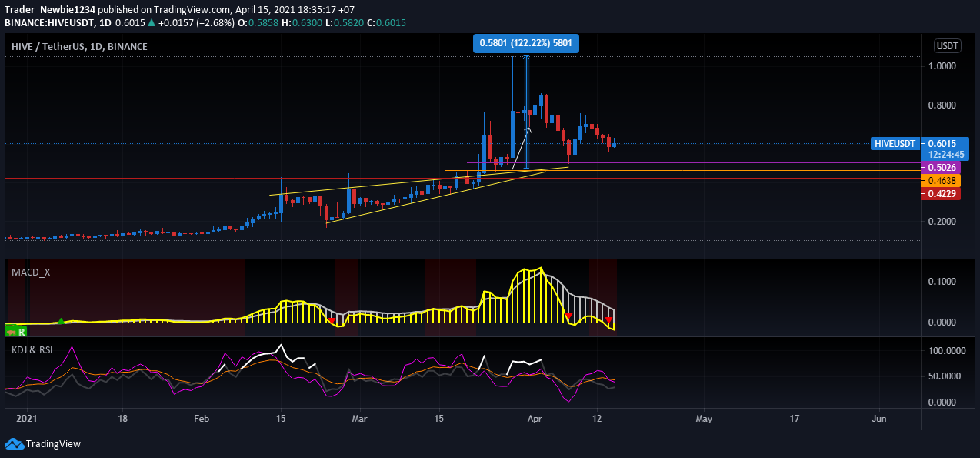Click the red 0.4229 price level tag
The width and height of the screenshot is (980, 458).
tap(942, 193)
